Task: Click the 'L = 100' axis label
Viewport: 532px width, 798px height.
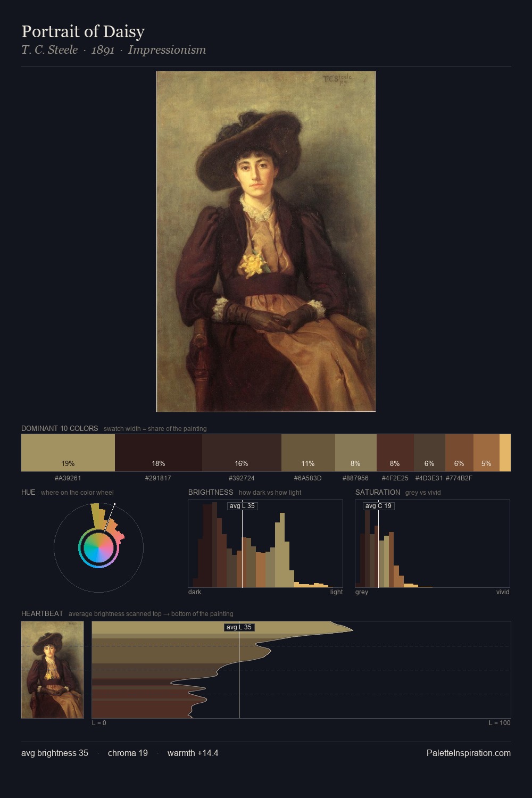Action: 500,723
